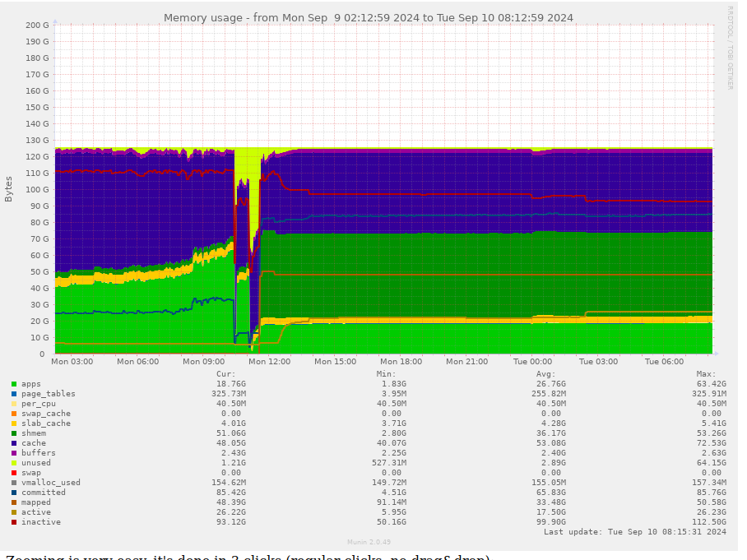
Task: Click the swap legend color swatch
Action: click(x=14, y=473)
